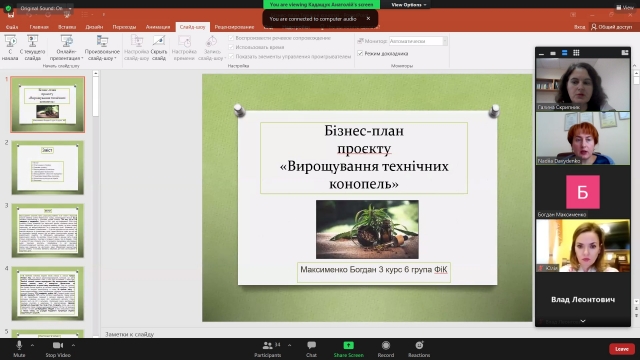Screen dimensions: 640x360
Task: Click PowerPoint Save icon in quick access toolbar
Action: (x=11, y=15)
